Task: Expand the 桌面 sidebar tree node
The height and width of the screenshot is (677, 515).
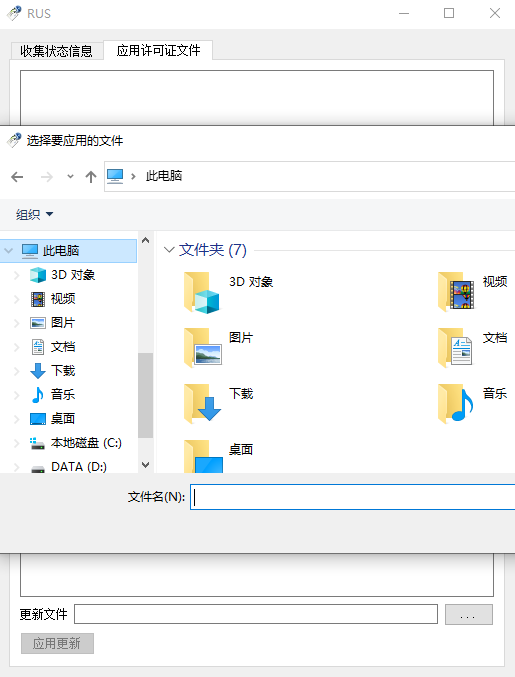Action: click(16, 419)
